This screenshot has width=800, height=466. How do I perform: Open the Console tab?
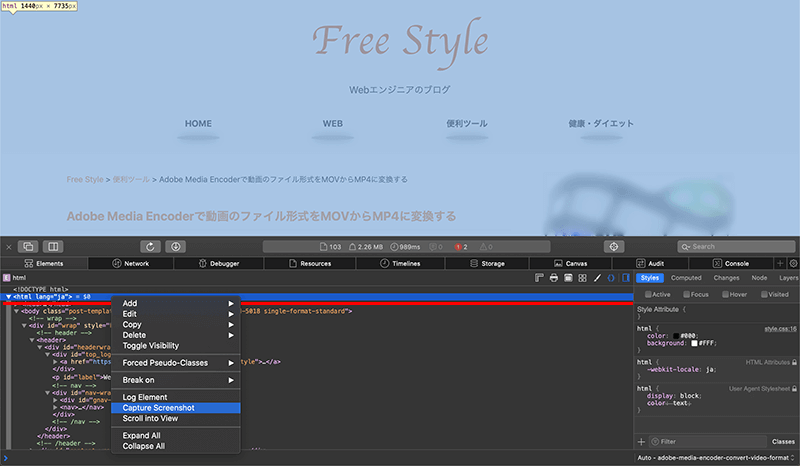click(731, 263)
